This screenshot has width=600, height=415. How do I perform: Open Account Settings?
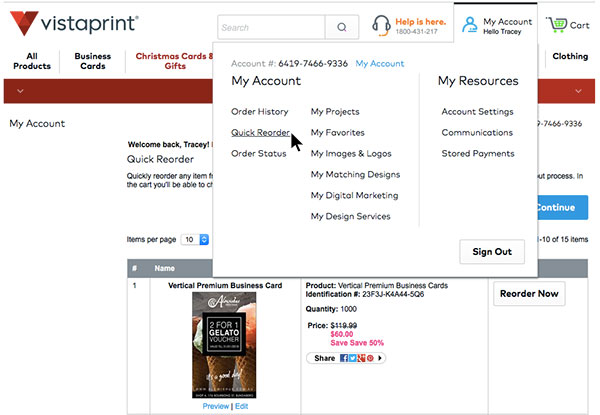pos(477,112)
